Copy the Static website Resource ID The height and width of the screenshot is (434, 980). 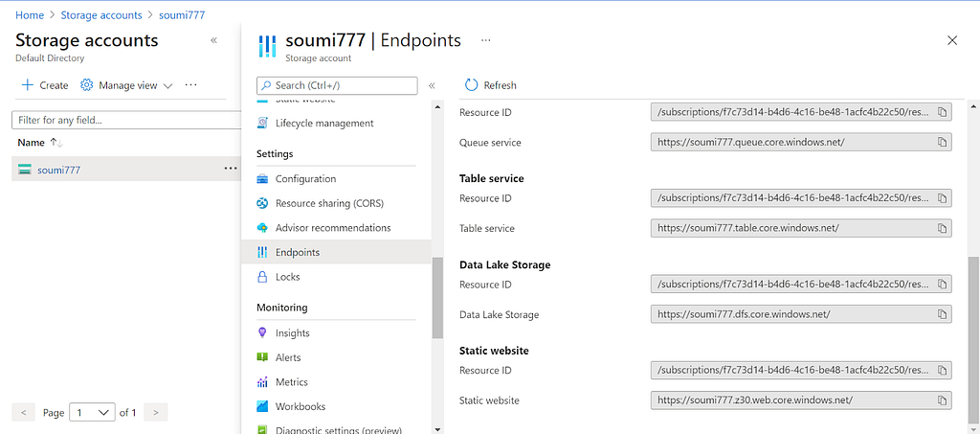coord(942,370)
